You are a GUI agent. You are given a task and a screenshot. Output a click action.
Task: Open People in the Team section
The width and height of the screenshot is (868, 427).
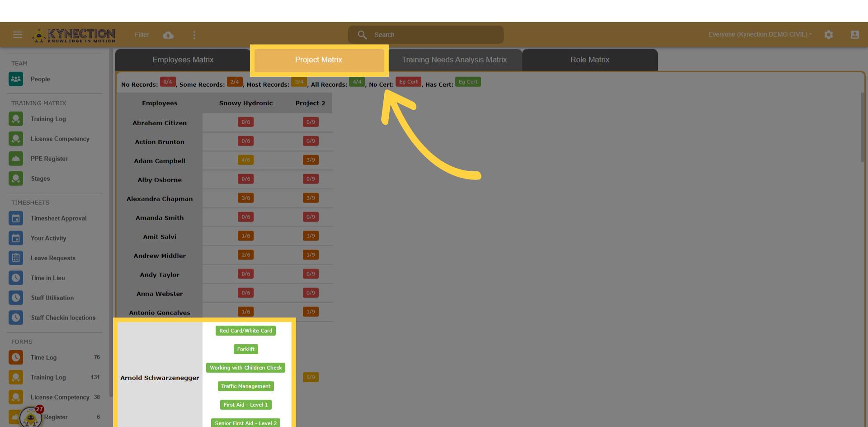tap(40, 79)
